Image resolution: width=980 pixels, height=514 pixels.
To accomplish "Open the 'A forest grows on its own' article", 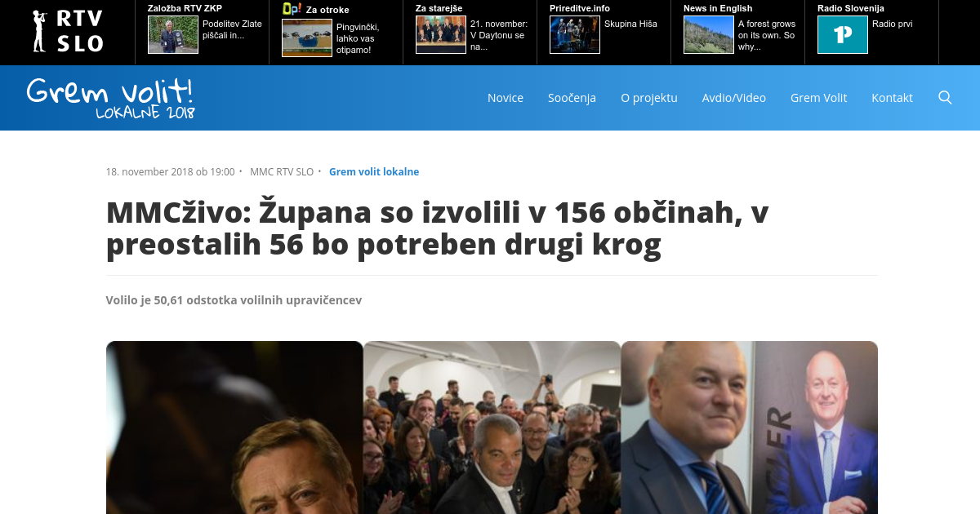I will [768, 35].
